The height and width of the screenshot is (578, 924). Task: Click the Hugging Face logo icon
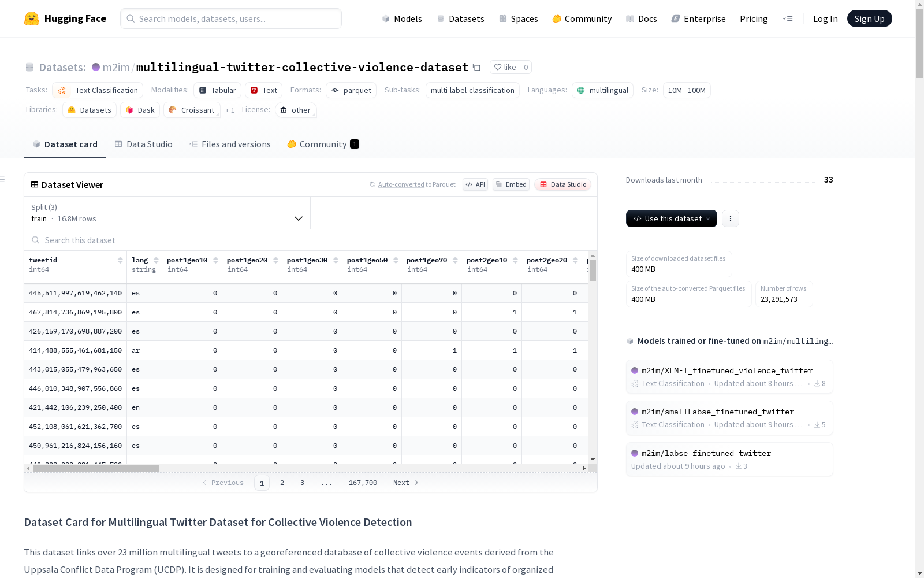(32, 18)
